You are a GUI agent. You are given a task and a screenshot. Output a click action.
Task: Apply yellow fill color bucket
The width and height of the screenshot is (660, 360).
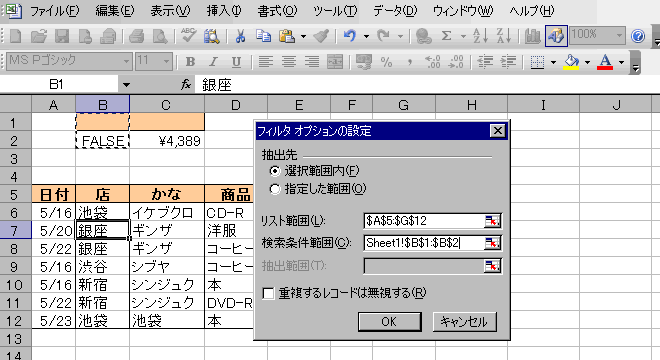click(x=571, y=62)
